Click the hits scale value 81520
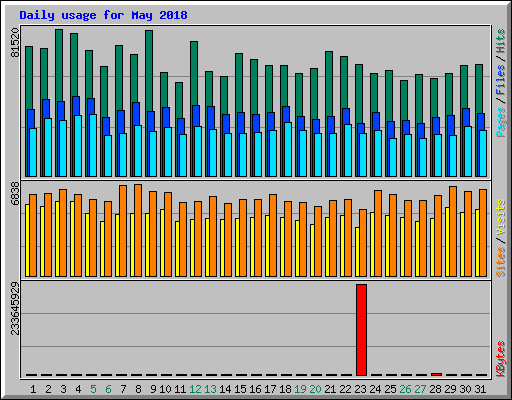Viewport: 512px width, 400px height. (15, 43)
